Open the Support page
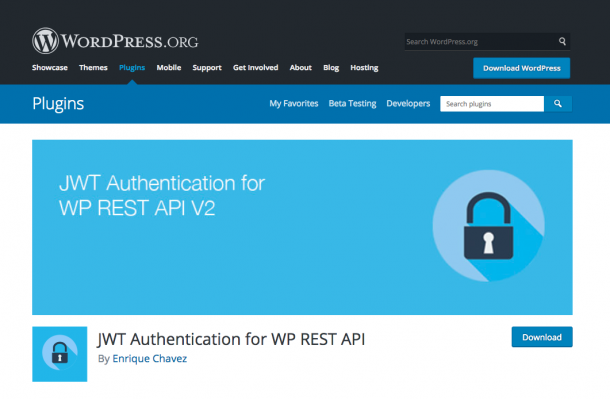 click(x=207, y=68)
